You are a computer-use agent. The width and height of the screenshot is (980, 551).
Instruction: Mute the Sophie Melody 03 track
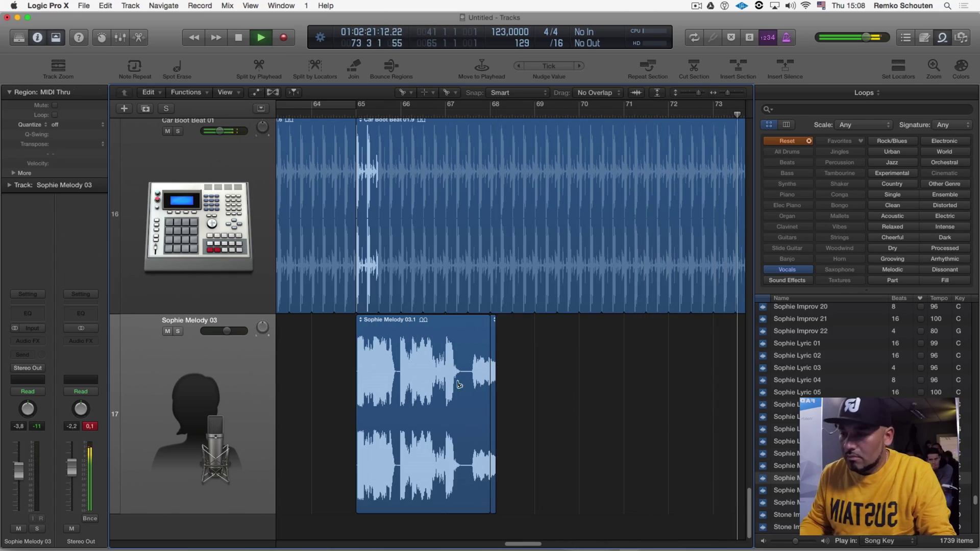tap(167, 331)
